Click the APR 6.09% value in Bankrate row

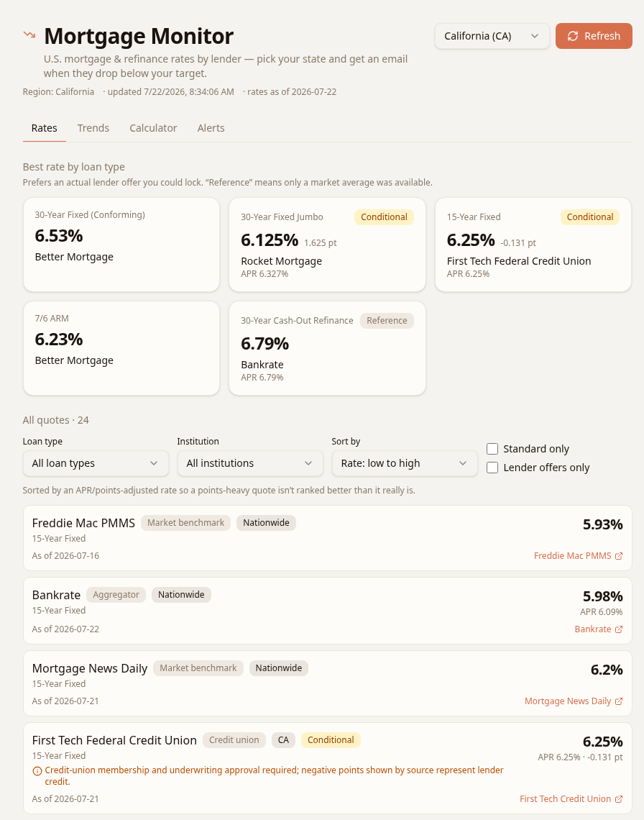(602, 612)
